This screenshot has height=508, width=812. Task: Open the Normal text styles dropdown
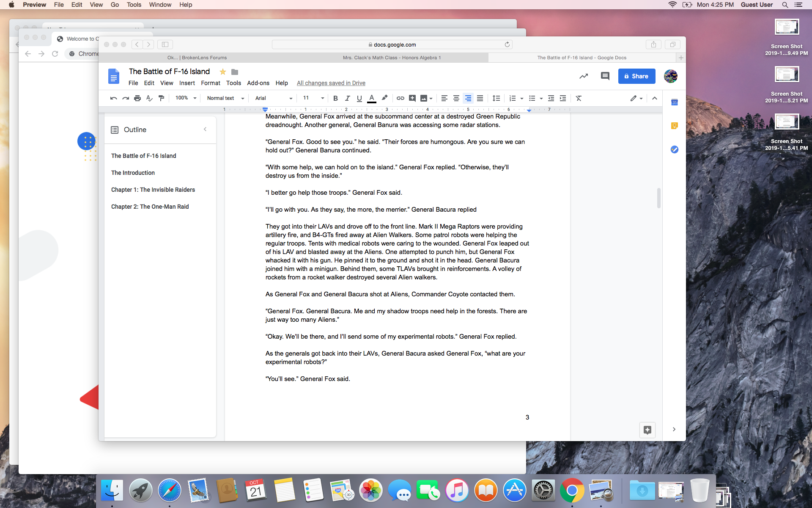(x=225, y=98)
